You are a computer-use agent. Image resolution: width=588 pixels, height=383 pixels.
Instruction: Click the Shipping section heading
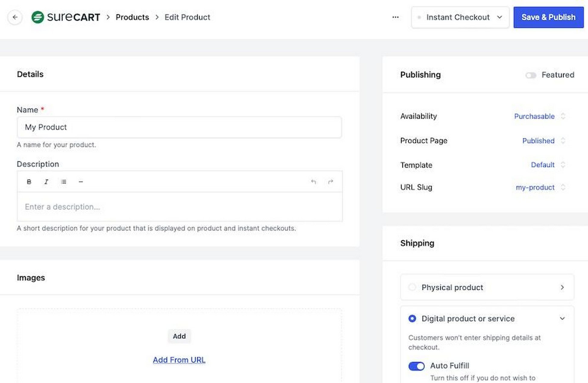[x=417, y=243]
